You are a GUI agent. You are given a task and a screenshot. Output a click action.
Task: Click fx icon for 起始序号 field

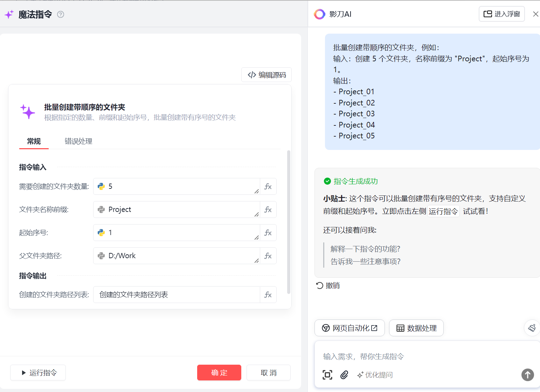click(268, 233)
